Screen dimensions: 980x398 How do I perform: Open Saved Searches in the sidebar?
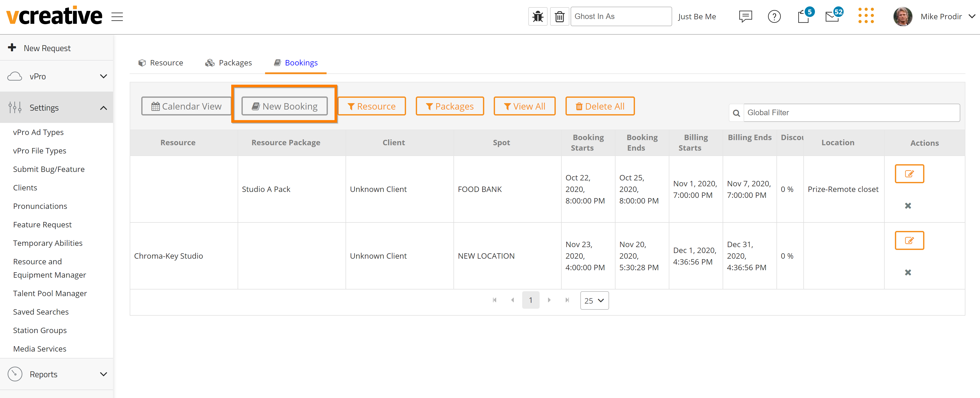coord(41,312)
